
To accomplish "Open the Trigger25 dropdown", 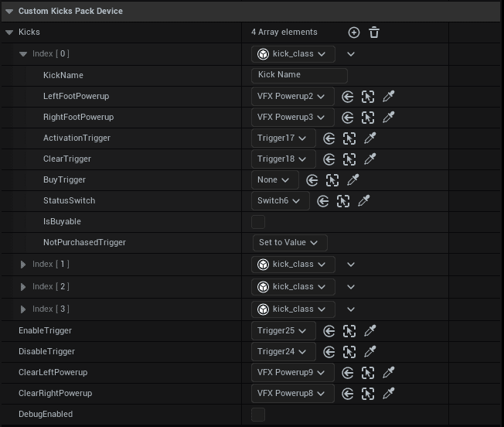I will (x=283, y=331).
